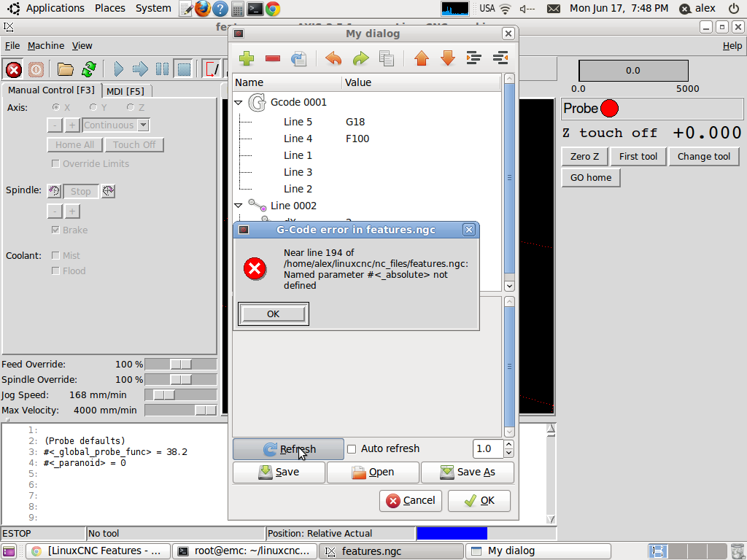Toggle the red Emergency Stop icon in AXIS
The height and width of the screenshot is (560, 747).
click(14, 69)
